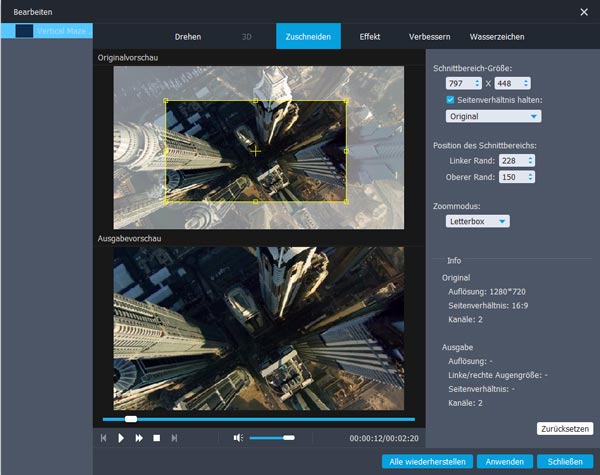The width and height of the screenshot is (600, 475).
Task: Click the next frame skip icon
Action: tap(174, 438)
